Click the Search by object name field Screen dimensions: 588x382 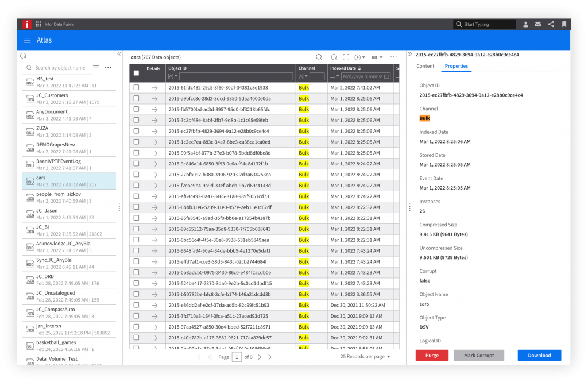click(60, 68)
